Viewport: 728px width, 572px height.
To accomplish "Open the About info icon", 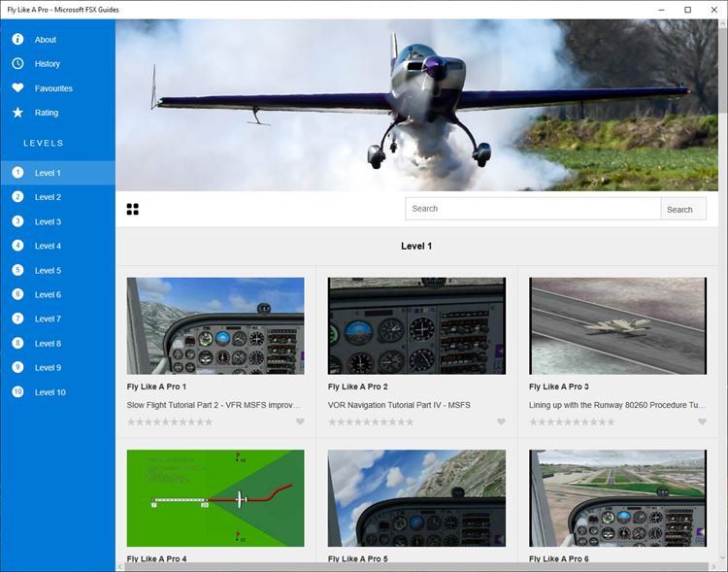I will click(x=17, y=39).
